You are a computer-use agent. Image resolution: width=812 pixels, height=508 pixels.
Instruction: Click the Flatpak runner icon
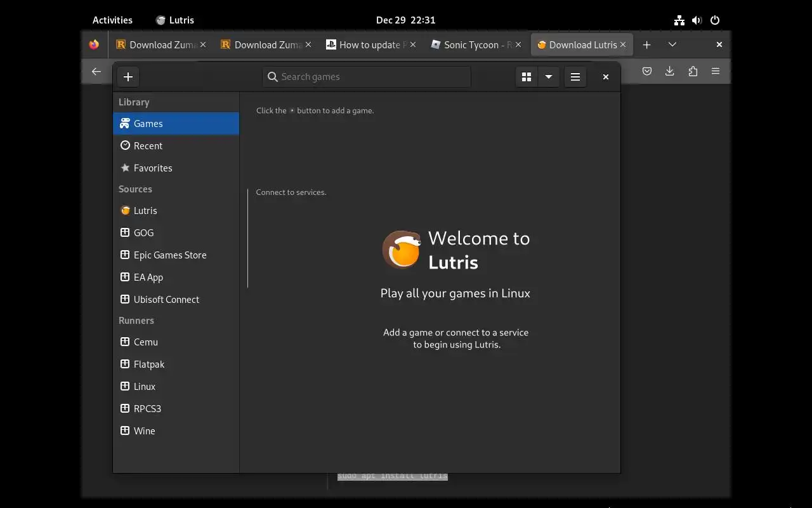[x=125, y=364]
